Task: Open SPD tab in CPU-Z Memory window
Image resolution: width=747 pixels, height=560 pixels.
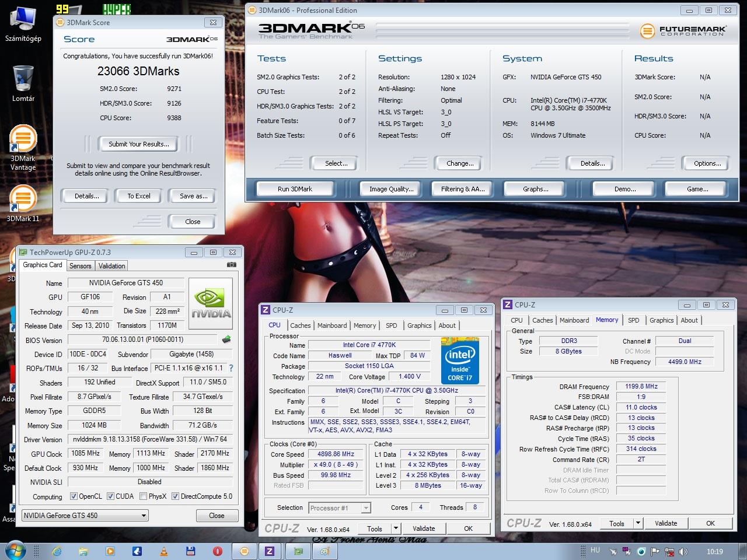Action: [x=633, y=320]
